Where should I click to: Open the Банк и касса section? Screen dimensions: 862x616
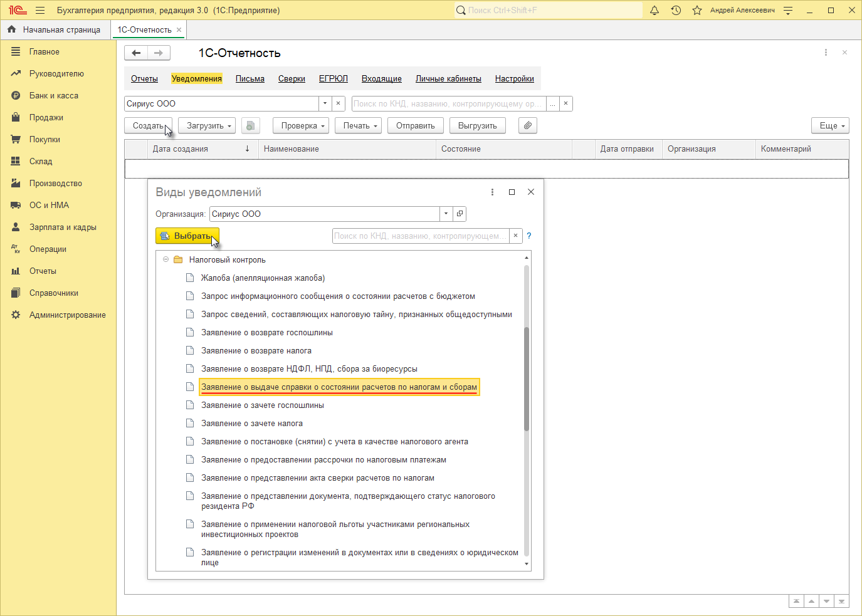coord(54,96)
